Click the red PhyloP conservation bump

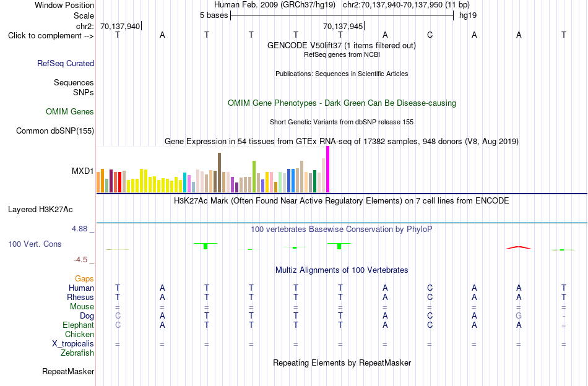(x=519, y=247)
